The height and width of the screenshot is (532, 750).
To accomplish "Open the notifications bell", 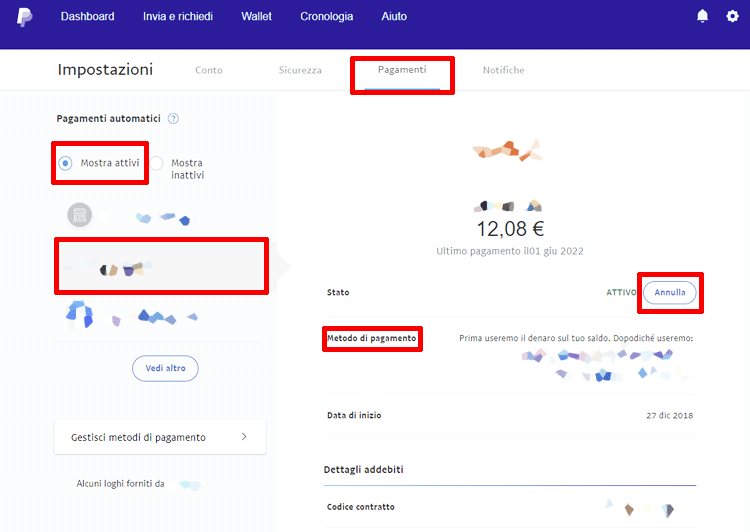I will (702, 16).
